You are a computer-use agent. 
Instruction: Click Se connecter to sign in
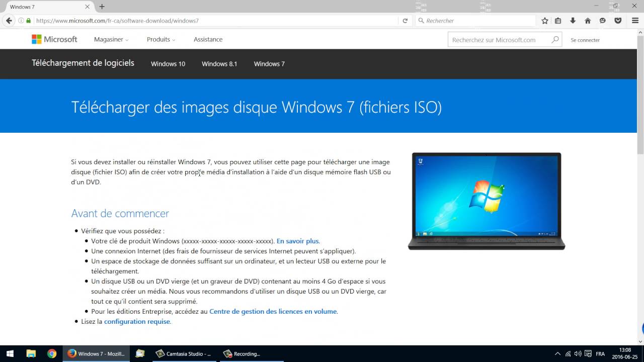coord(585,40)
